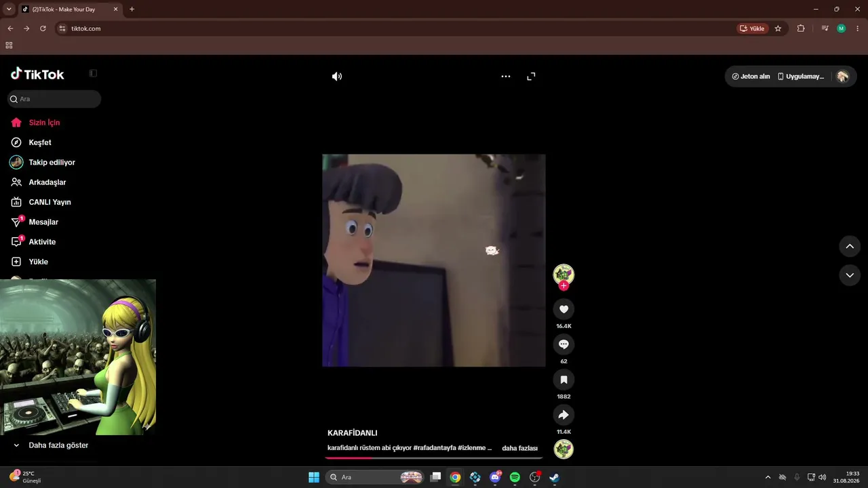Open Chrome media controls icon
This screenshot has height=488, width=868.
tap(825, 28)
